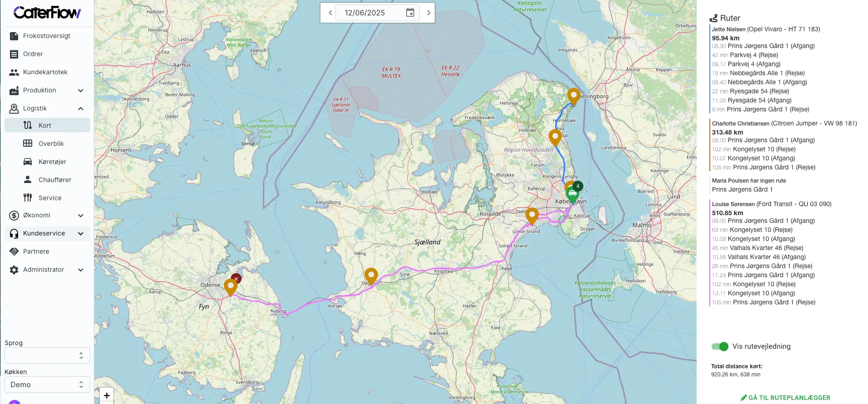Image resolution: width=868 pixels, height=404 pixels.
Task: Open Frokostoversigt icon in sidebar
Action: [x=14, y=36]
